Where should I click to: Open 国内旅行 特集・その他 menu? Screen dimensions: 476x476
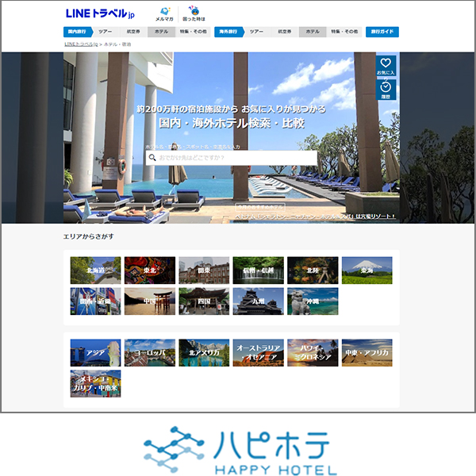coord(193,32)
